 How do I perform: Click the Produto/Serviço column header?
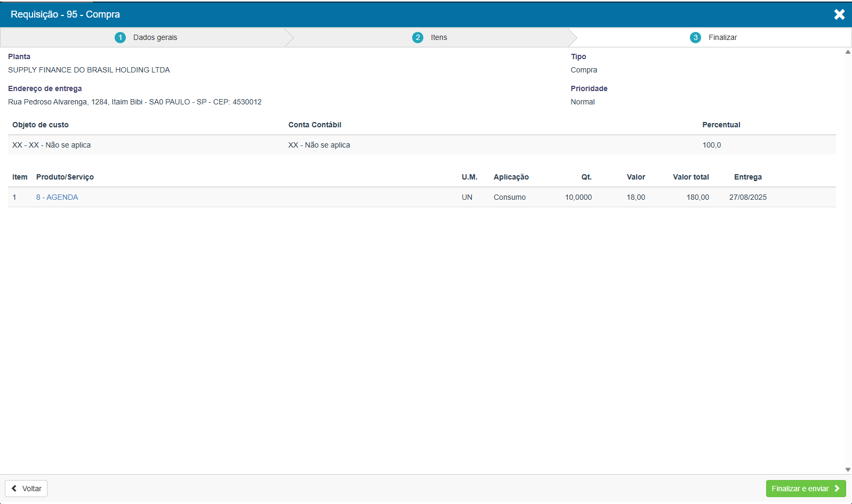[x=65, y=177]
